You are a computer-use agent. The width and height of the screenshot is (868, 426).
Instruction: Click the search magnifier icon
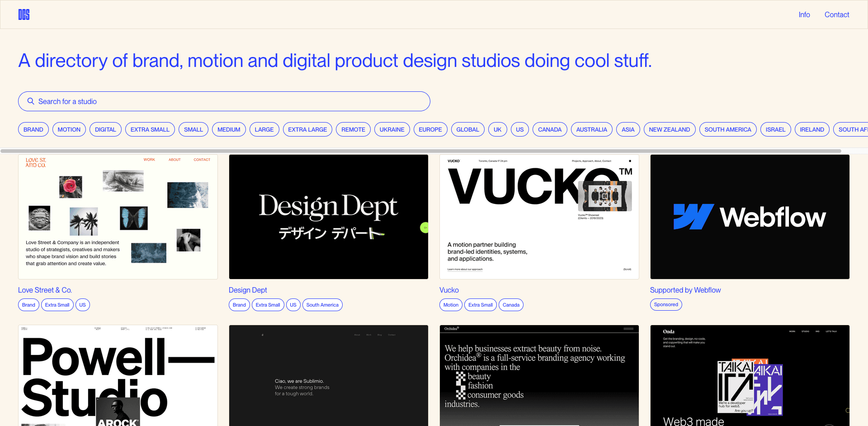(x=31, y=101)
